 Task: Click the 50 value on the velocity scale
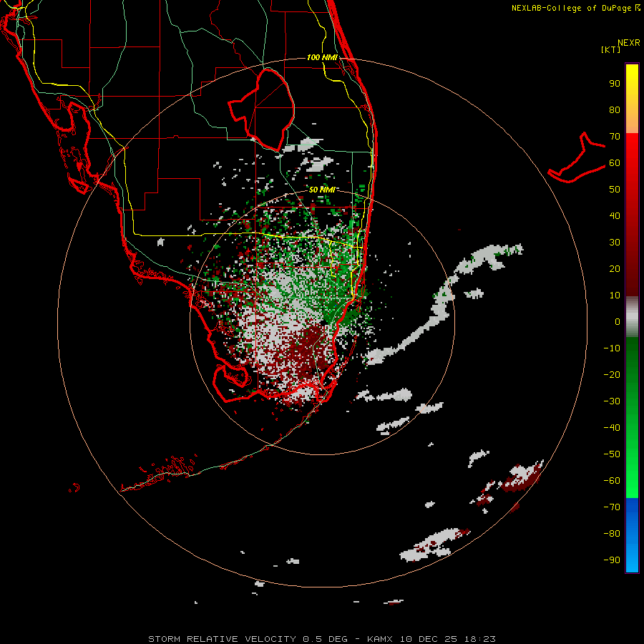(x=615, y=190)
